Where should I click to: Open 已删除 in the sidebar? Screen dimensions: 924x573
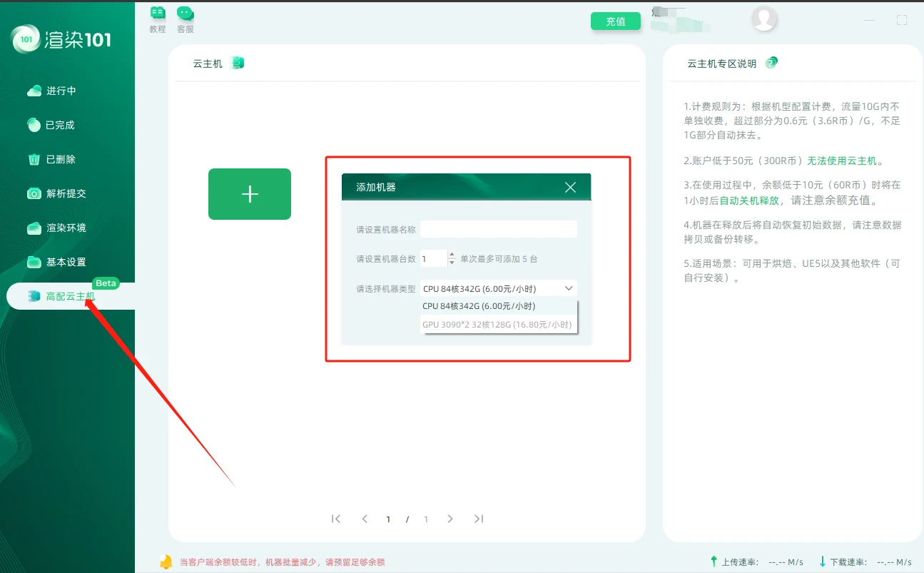51,159
